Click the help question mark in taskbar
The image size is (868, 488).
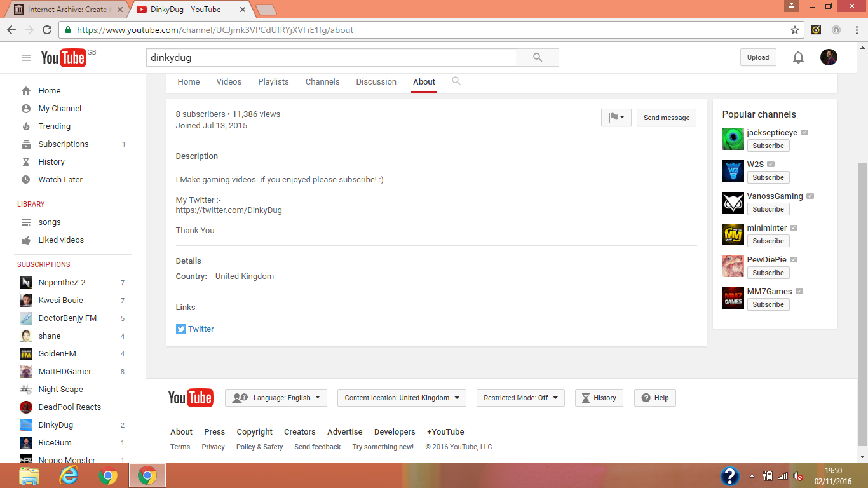729,476
